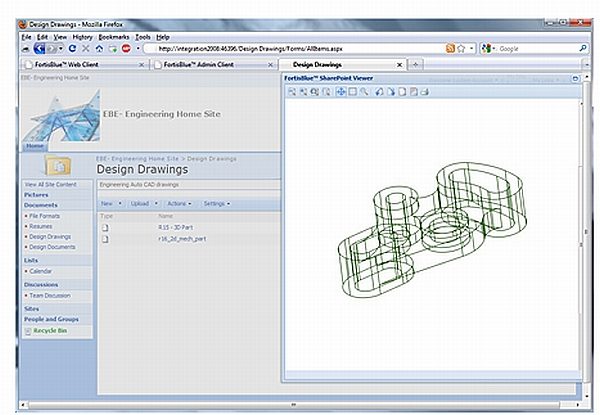Open Team Discussion in sidebar

[50, 296]
